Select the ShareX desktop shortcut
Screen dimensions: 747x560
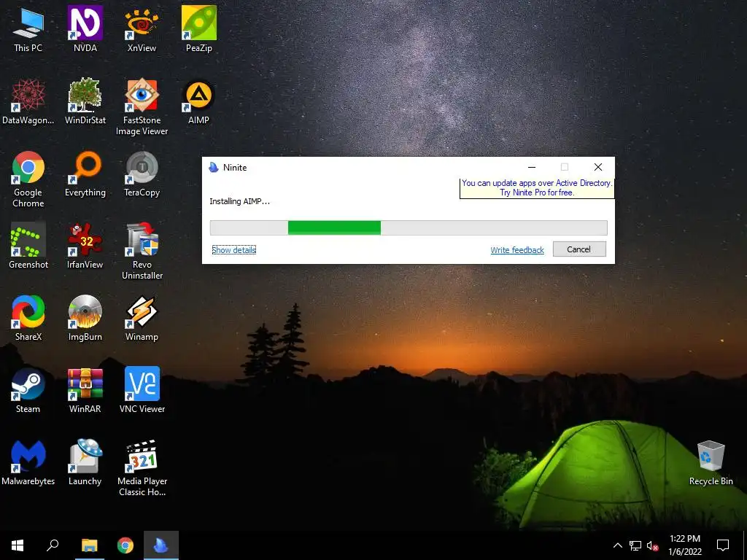(28, 319)
